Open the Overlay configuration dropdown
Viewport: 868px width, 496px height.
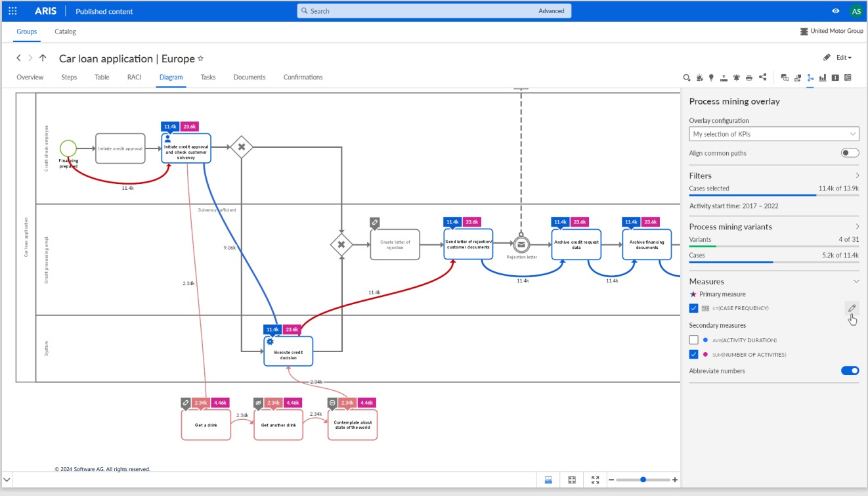(x=774, y=134)
